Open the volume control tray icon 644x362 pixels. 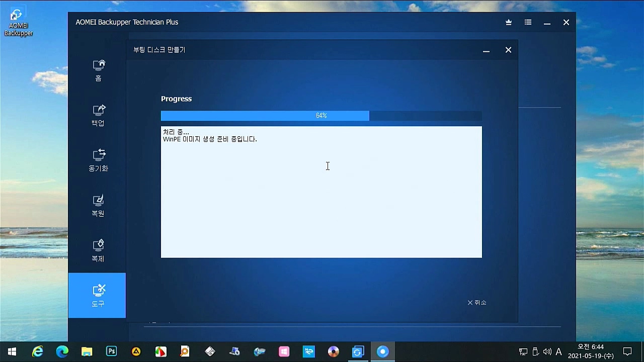tap(547, 351)
